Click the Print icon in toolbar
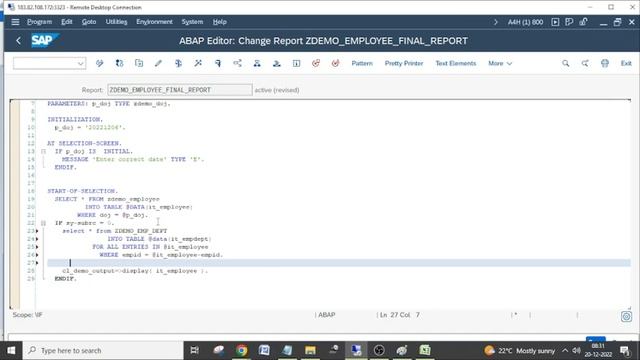This screenshot has width=640, height=360. 605,63
